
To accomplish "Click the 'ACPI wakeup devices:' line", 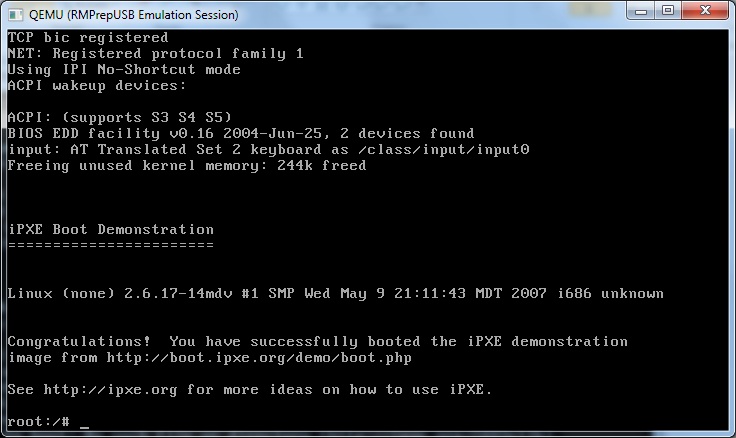I will click(97, 85).
